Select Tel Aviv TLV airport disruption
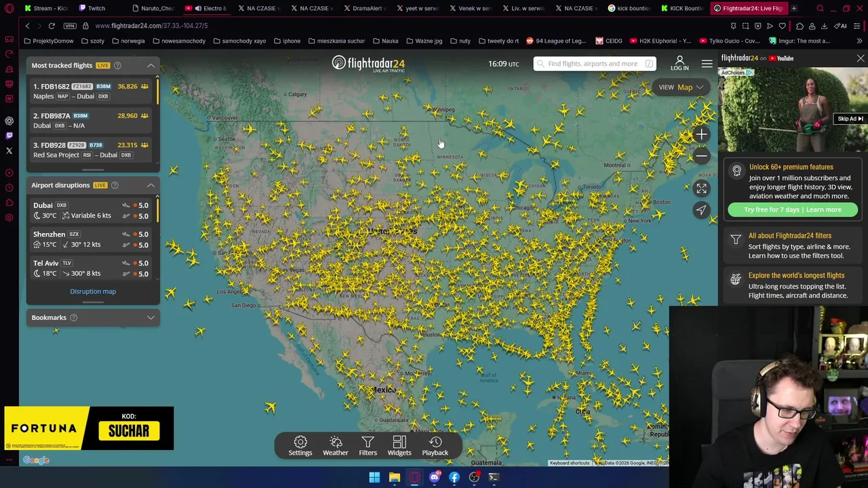The image size is (868, 488). click(92, 268)
